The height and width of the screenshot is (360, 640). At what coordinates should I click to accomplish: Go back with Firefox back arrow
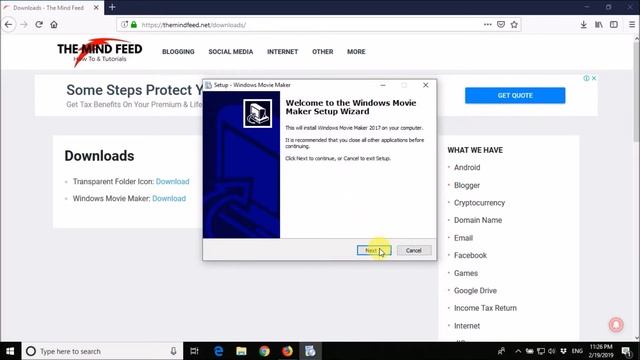point(8,24)
